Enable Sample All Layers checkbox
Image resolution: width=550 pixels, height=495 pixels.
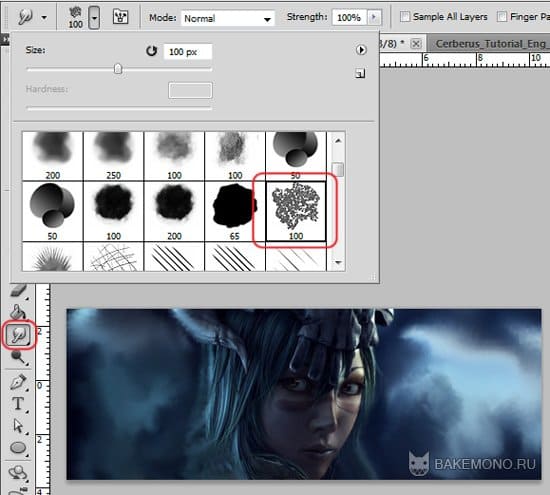point(405,16)
